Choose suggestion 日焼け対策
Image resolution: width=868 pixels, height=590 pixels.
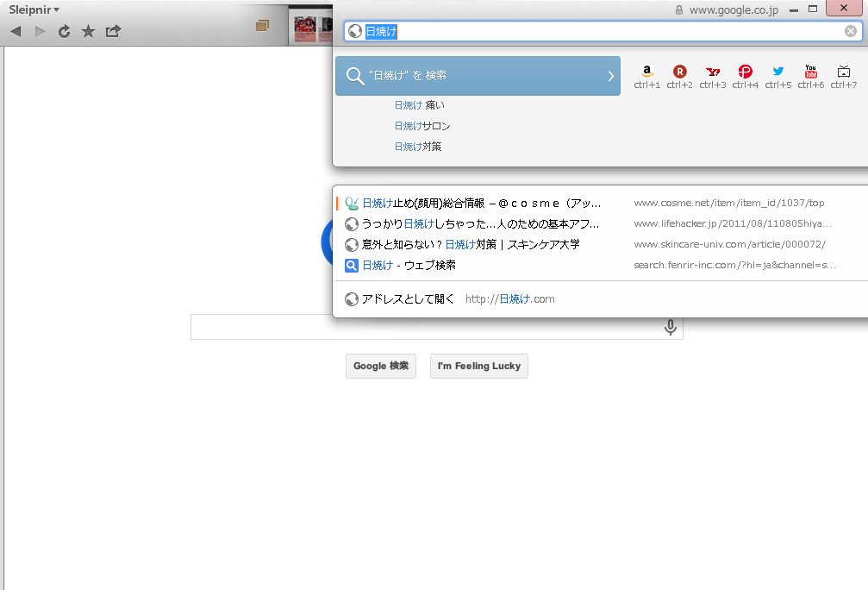point(418,147)
